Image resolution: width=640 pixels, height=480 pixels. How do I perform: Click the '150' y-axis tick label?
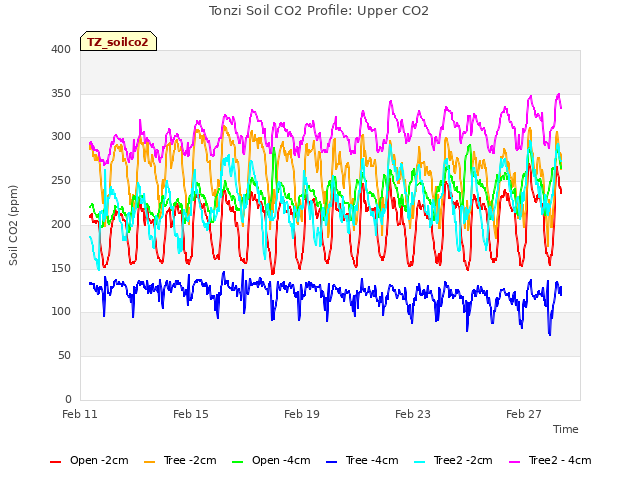[x=61, y=268]
